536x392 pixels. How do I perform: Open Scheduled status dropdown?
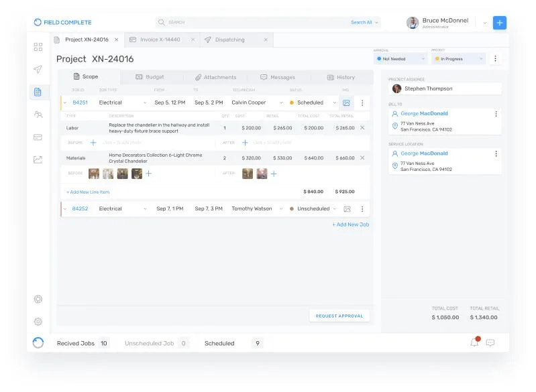[x=335, y=103]
